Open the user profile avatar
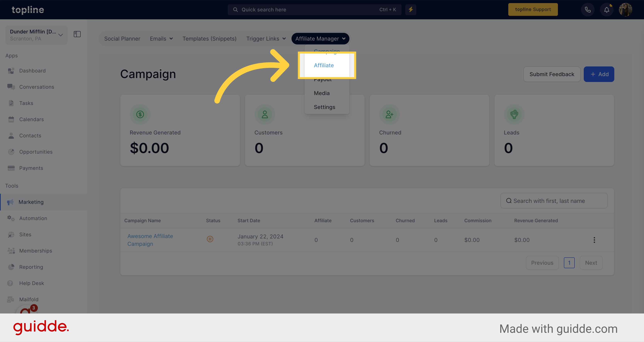The image size is (644, 342). click(625, 10)
